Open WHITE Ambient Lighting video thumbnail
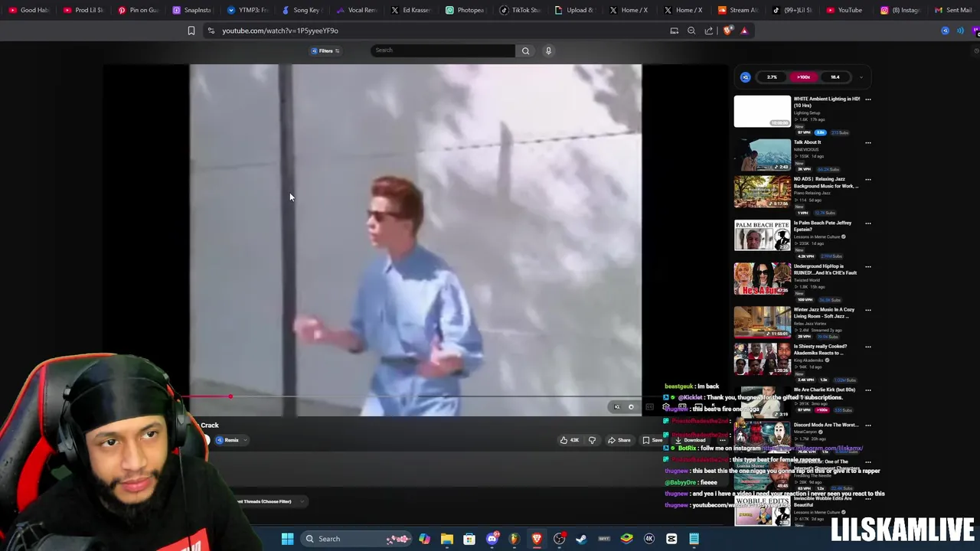Image resolution: width=980 pixels, height=551 pixels. click(x=763, y=111)
